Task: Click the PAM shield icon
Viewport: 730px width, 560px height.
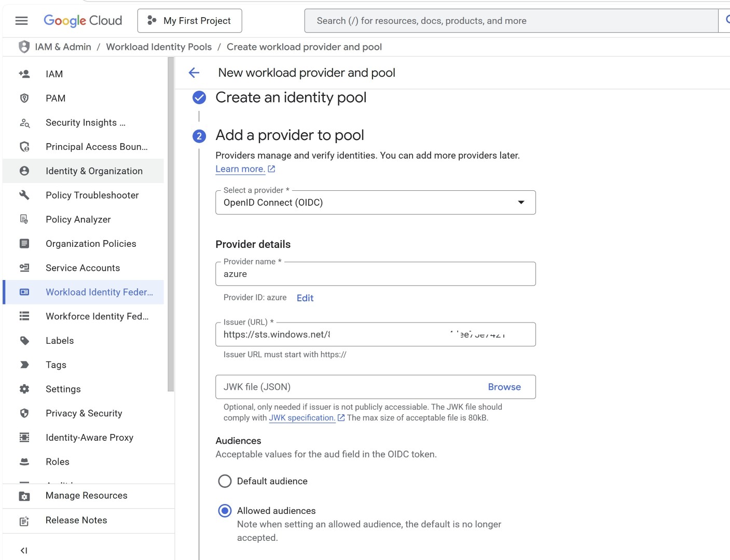Action: pyautogui.click(x=24, y=98)
